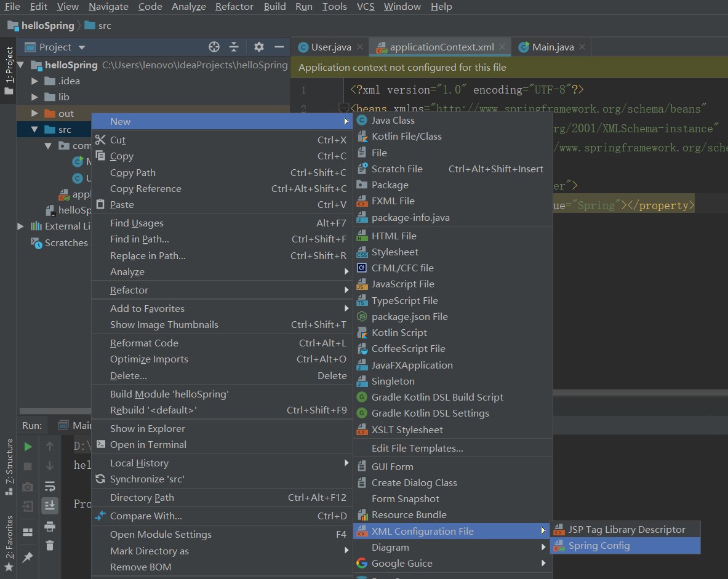Expand the lib folder tree node
Screen dimensions: 728x579
pos(34,97)
